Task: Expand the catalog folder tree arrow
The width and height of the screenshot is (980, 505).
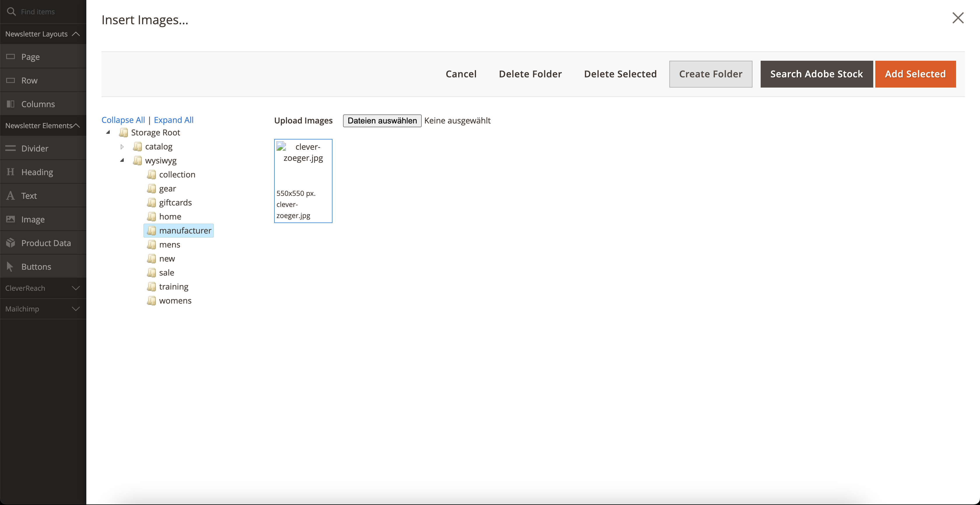Action: [x=122, y=147]
